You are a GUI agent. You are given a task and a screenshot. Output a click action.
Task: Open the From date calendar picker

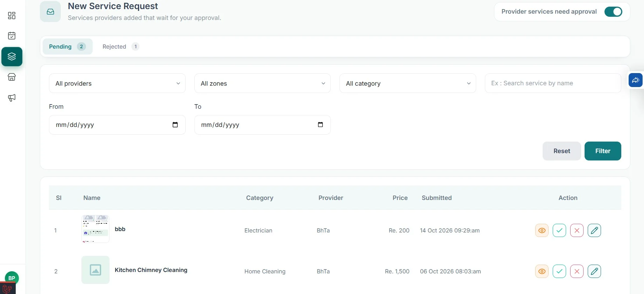pyautogui.click(x=175, y=125)
